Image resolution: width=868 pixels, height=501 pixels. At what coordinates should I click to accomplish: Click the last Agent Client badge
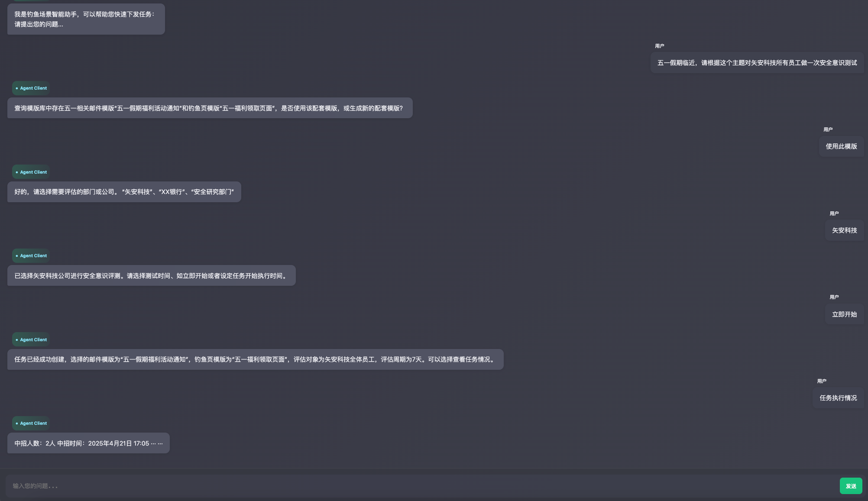[31, 423]
